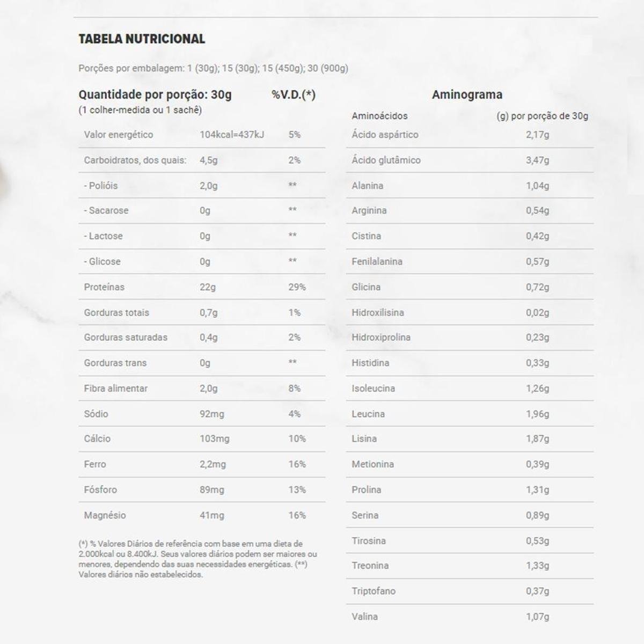Click the TABELA NUTRICIONAL heading
The width and height of the screenshot is (644, 644).
142,39
